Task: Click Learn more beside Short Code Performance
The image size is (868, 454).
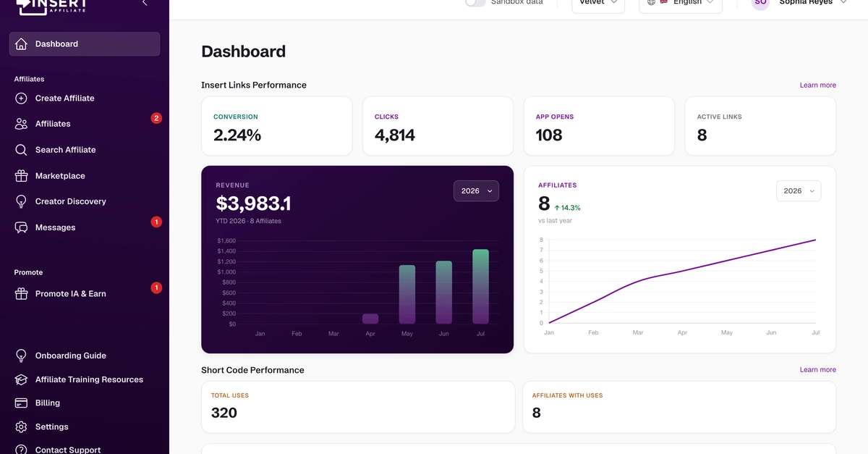Action: [x=817, y=369]
